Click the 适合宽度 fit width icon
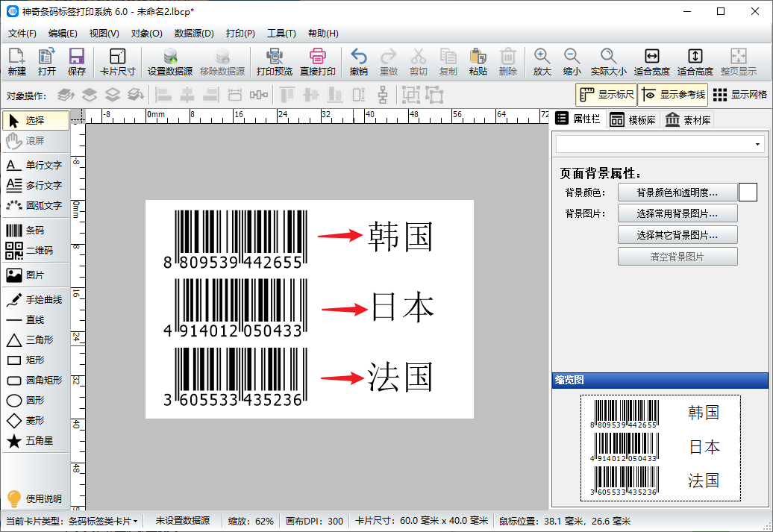This screenshot has height=532, width=773. (651, 62)
